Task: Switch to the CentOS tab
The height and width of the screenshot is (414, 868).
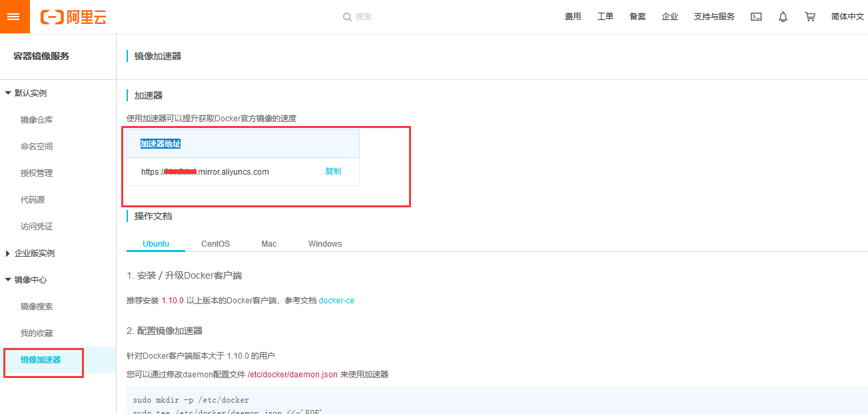Action: coord(216,244)
